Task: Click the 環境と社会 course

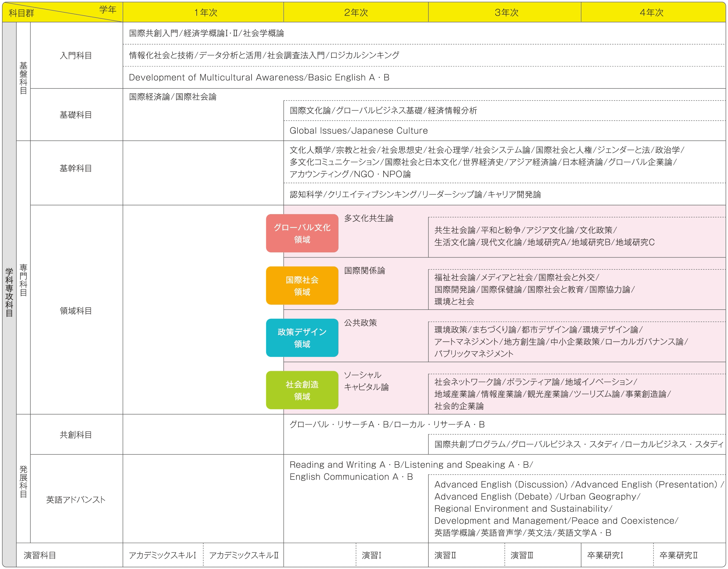Action: point(454,301)
